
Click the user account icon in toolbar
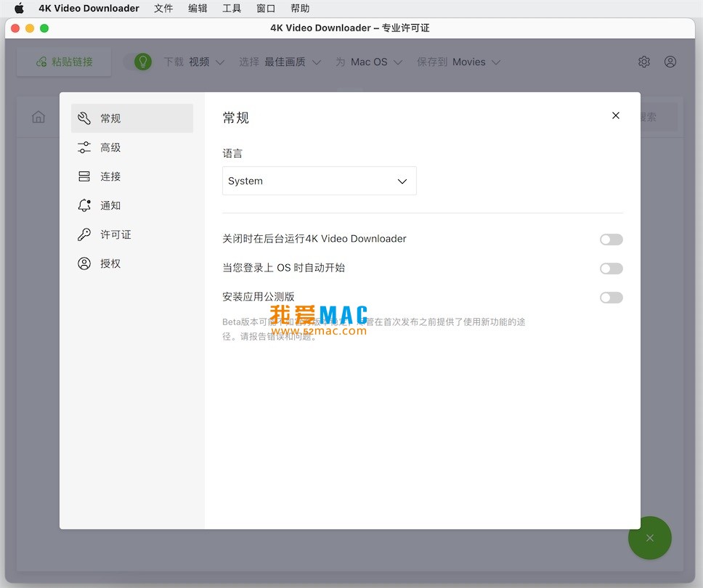(670, 62)
